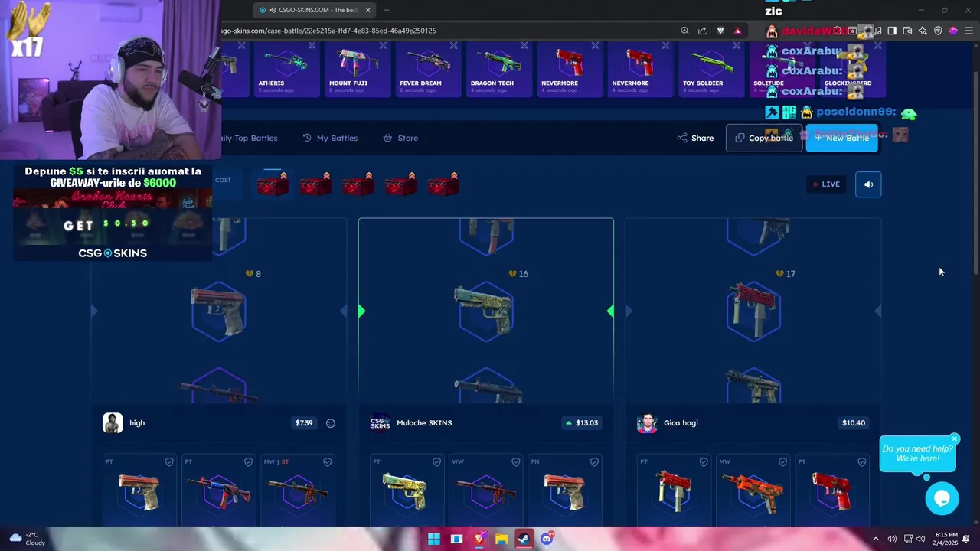Viewport: 980px width, 551px height.
Task: Click the ATHERIS skin drop card
Action: [x=286, y=69]
